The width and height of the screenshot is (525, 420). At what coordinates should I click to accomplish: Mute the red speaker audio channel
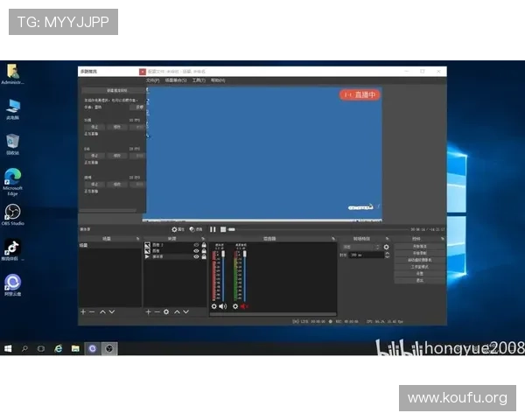(244, 306)
